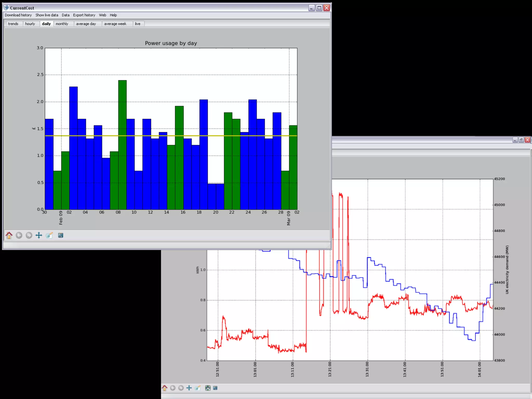Click the Home icon in the live graph window
Viewport: 532px width, 399px height.
click(164, 388)
